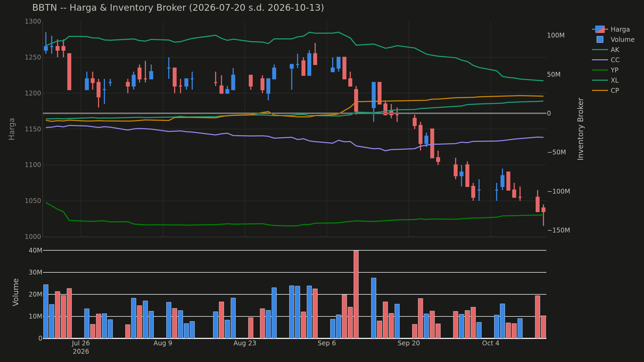Toggle the YP broker line legend
Viewport: 644px width, 362px height.
[x=606, y=70]
